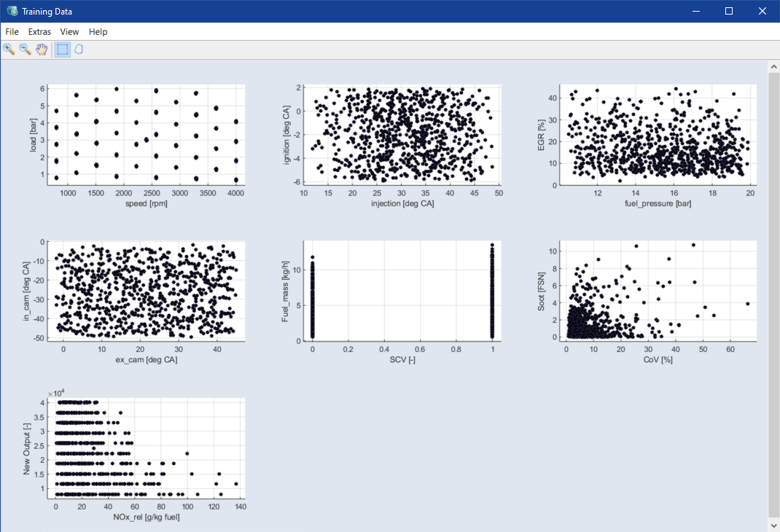Click the Training Data app icon in title bar

pos(12,12)
